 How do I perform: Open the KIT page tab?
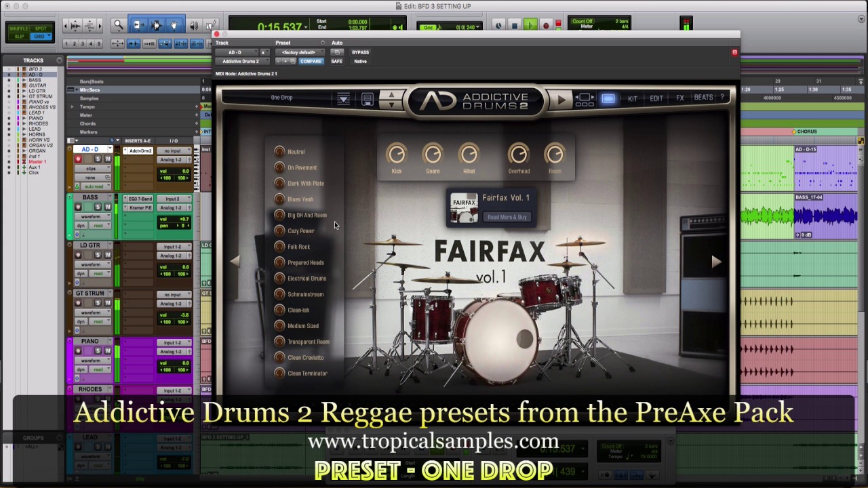632,99
